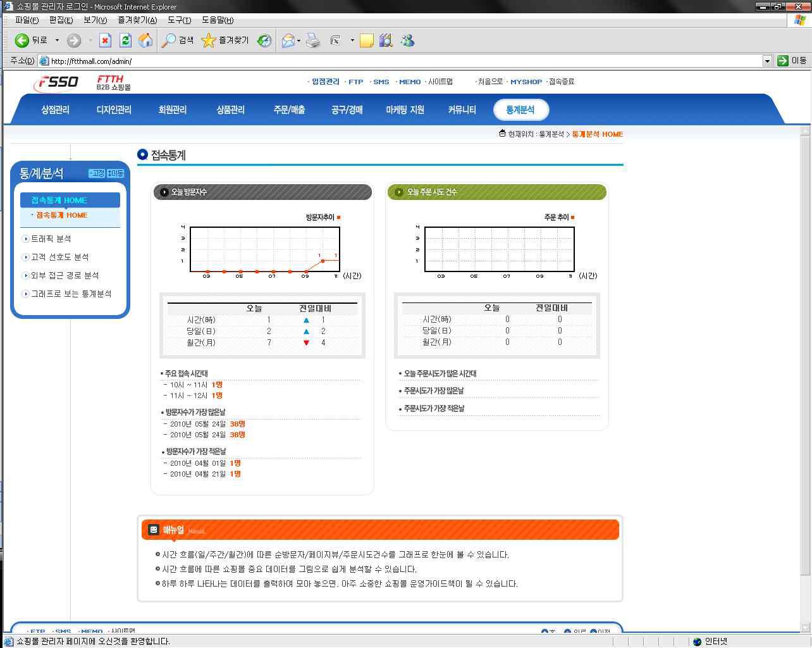Click the 접속통계 HOME sidebar sub-link
Image resolution: width=812 pixels, height=648 pixels.
pyautogui.click(x=62, y=215)
